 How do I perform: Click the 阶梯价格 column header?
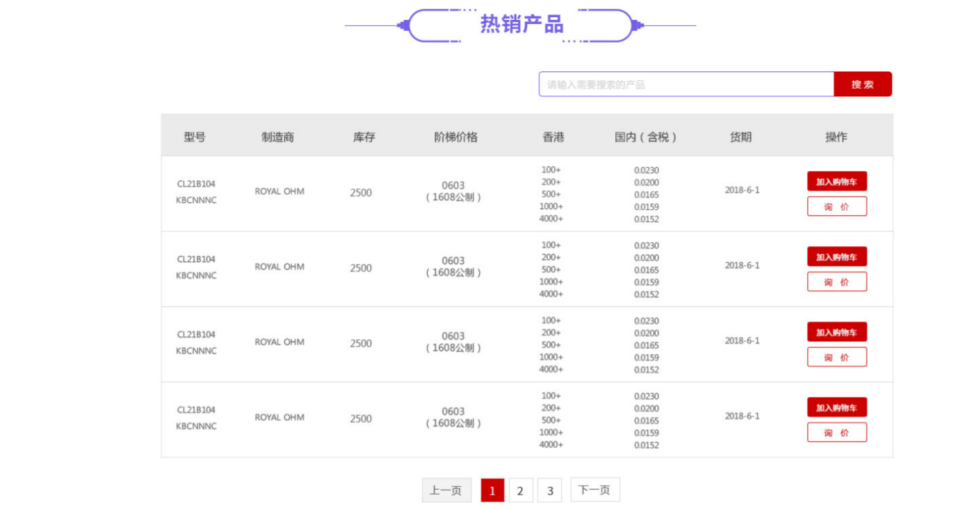pos(456,137)
